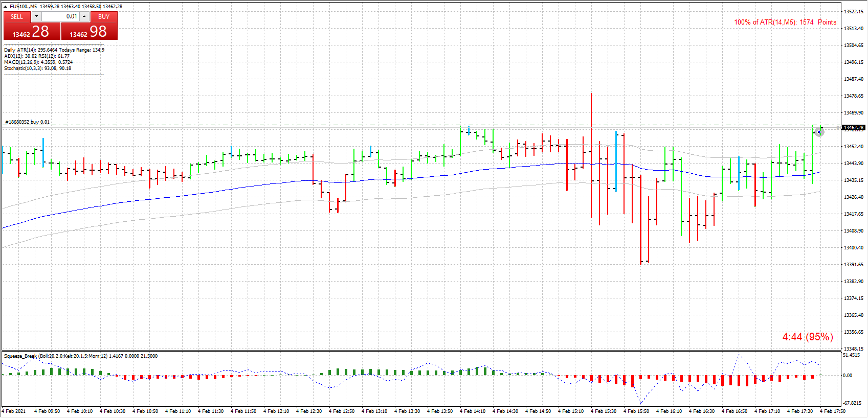Click the Daily ATR(14) Todays Range line
The width and height of the screenshot is (868, 418).
coord(54,50)
